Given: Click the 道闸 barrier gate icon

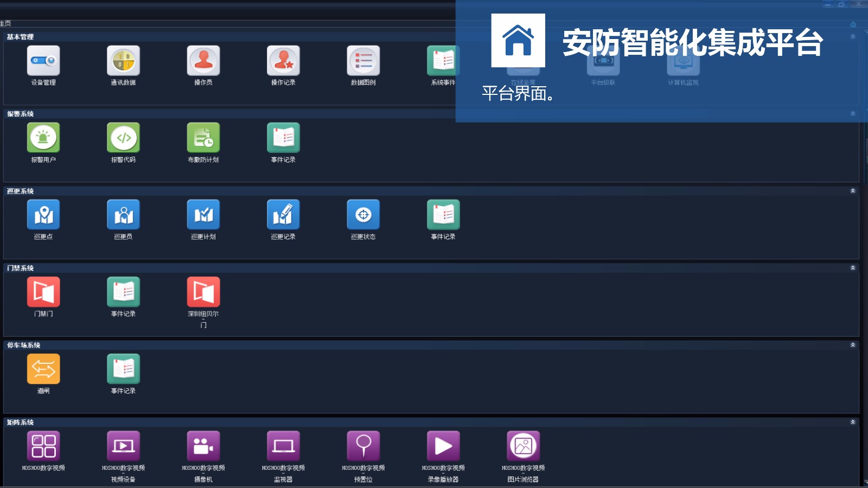Looking at the screenshot, I should [x=43, y=369].
